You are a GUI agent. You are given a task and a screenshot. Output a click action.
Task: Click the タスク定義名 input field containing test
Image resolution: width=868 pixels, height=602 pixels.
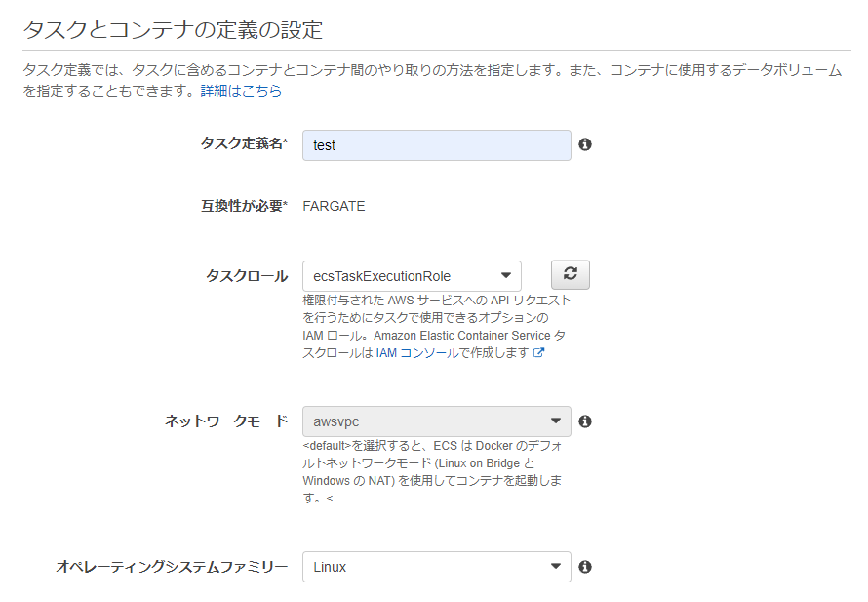tap(436, 145)
